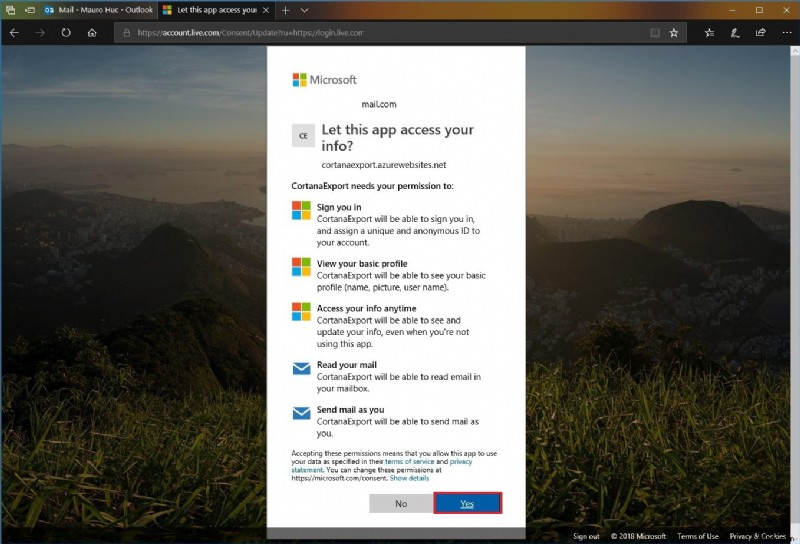
Task: Close the Let this app access tab
Action: [266, 10]
